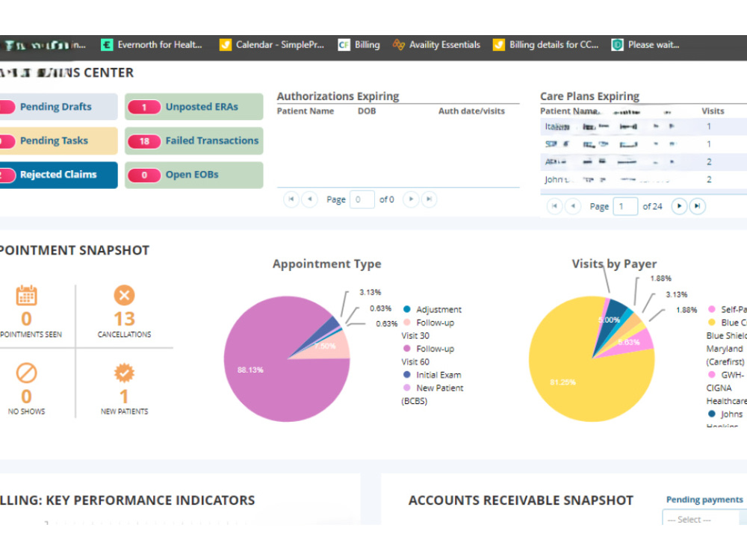Go to first page of Authorizations Expiring

(291, 199)
